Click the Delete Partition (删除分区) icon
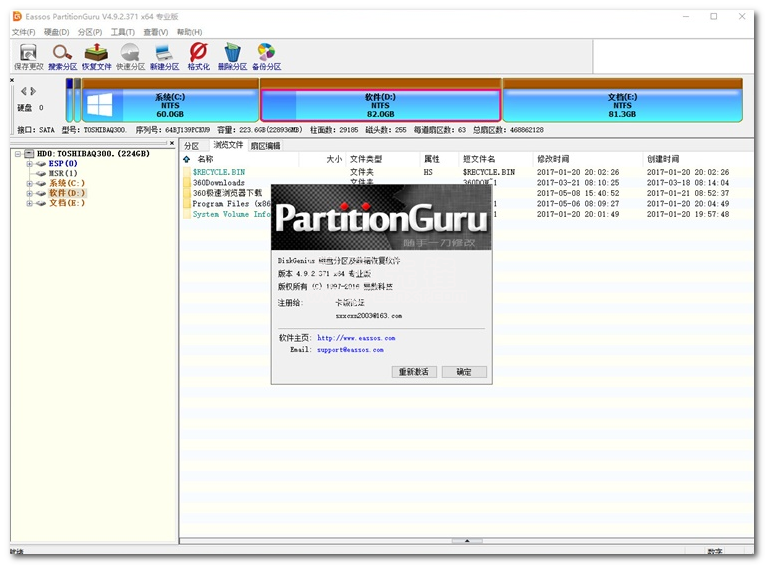The image size is (765, 565). tap(232, 57)
